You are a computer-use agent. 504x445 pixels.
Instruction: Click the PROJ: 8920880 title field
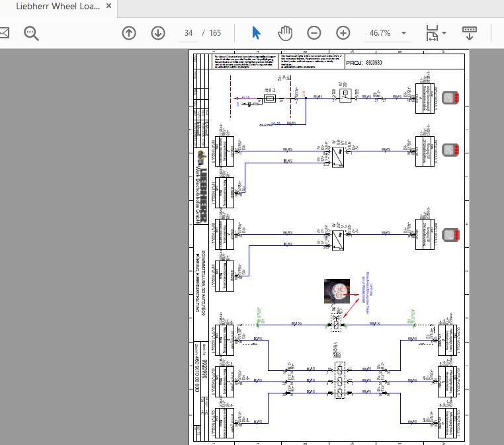(364, 63)
